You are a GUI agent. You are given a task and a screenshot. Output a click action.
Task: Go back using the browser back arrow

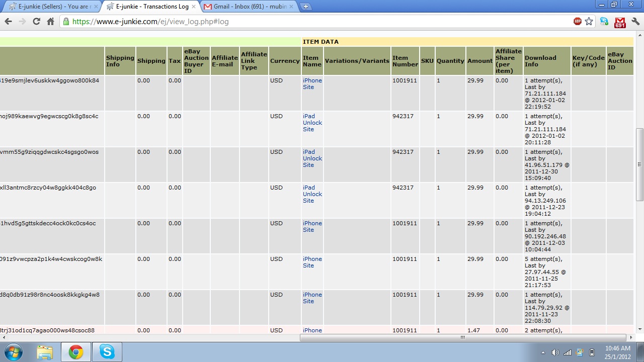8,22
